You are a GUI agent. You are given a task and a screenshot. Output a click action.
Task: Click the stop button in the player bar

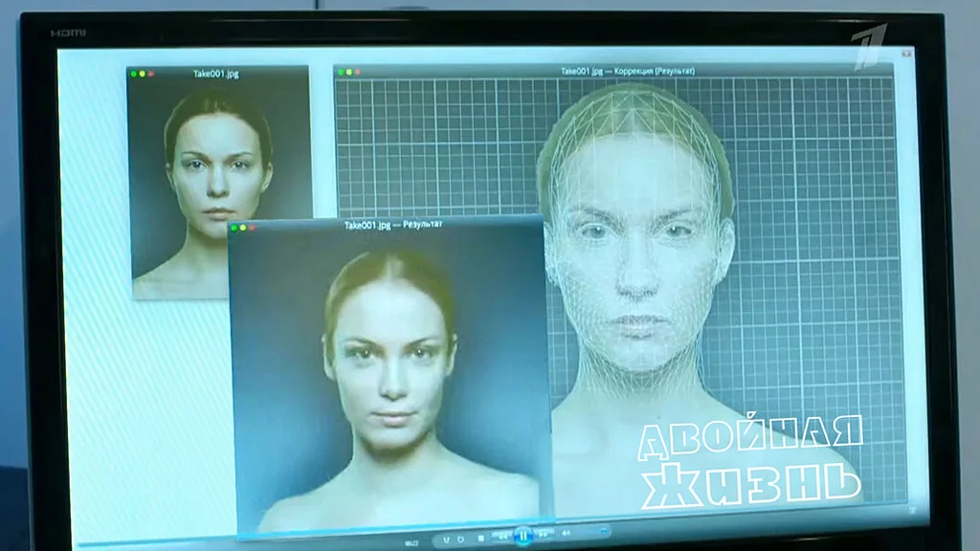(480, 539)
